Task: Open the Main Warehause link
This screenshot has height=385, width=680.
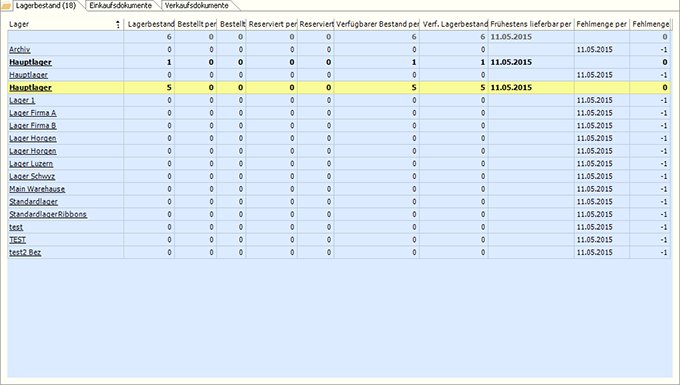Action: point(37,189)
